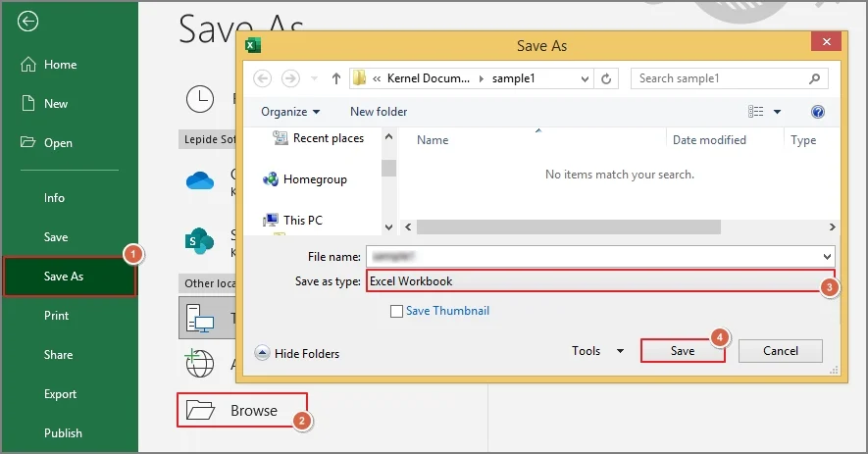868x454 pixels.
Task: Open the Share page
Action: click(58, 355)
